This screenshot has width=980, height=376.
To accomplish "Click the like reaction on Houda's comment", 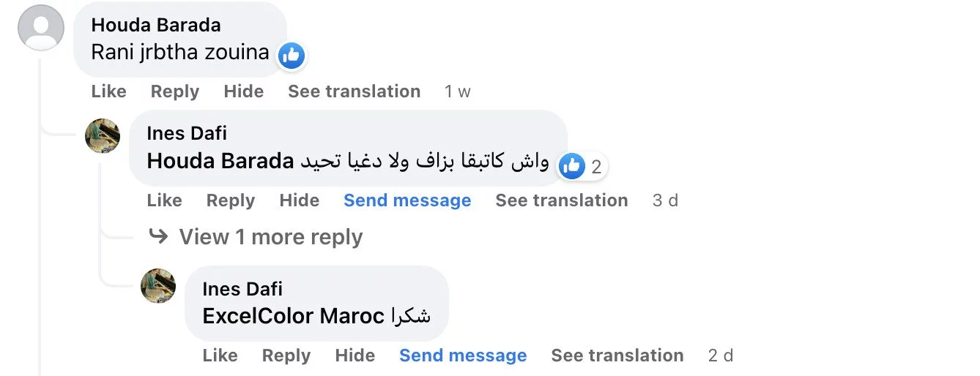I will coord(292,55).
